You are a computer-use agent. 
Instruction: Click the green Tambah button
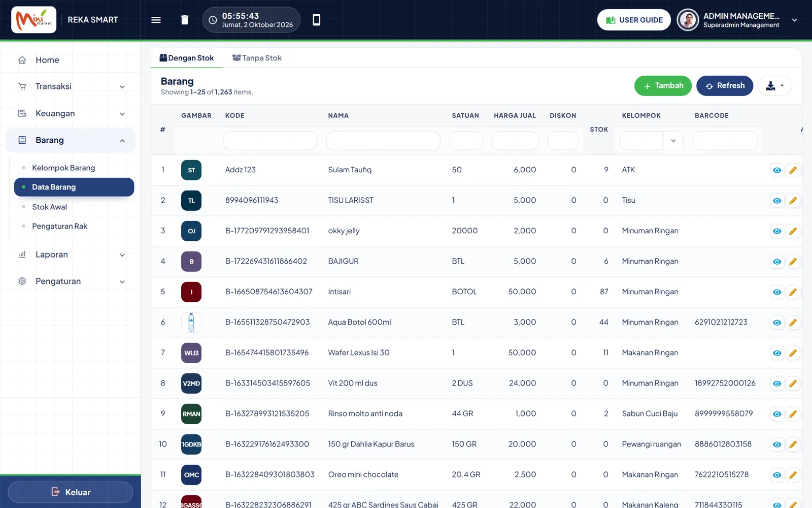point(663,86)
